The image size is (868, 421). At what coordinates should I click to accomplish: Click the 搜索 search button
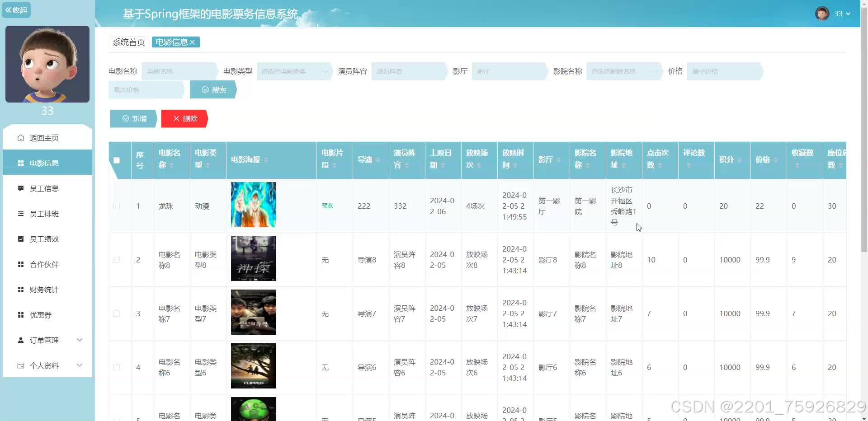(x=213, y=90)
